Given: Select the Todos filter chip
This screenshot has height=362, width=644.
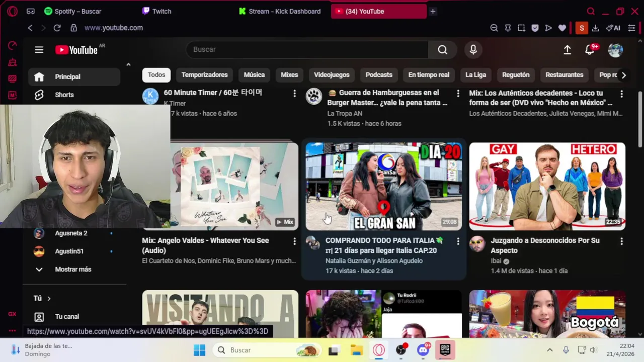Looking at the screenshot, I should [x=156, y=75].
